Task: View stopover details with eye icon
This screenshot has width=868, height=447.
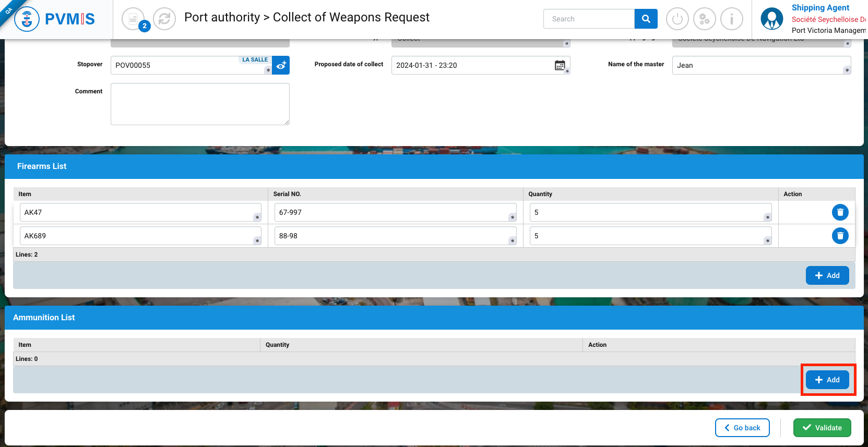Action: coord(281,66)
